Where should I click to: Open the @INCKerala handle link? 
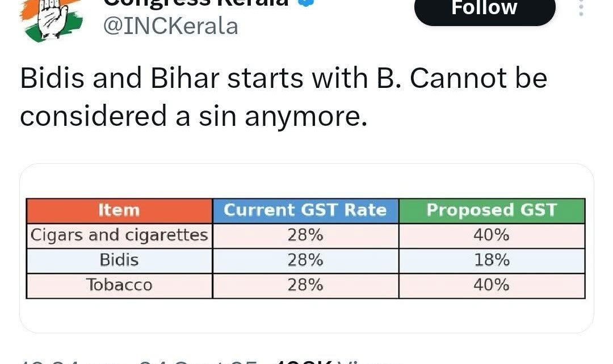169,26
